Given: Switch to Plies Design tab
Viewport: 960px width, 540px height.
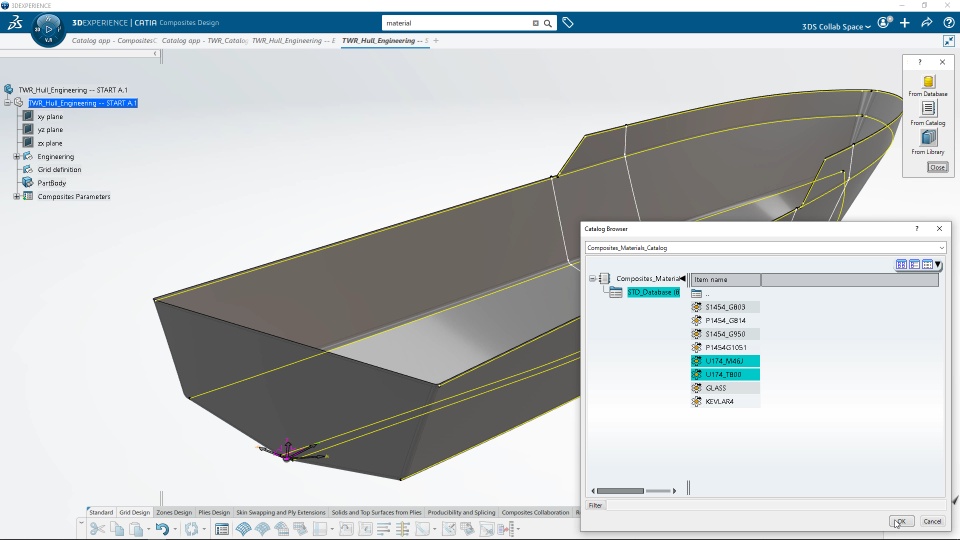Looking at the screenshot, I should click(x=214, y=512).
